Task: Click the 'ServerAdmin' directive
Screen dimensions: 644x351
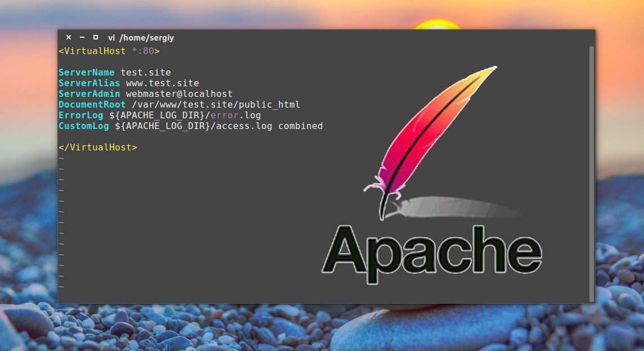Action: (x=89, y=94)
